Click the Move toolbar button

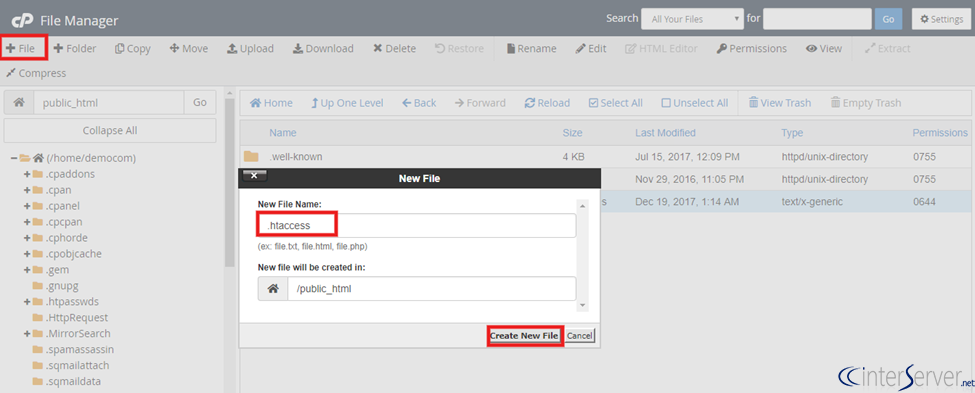coord(189,49)
